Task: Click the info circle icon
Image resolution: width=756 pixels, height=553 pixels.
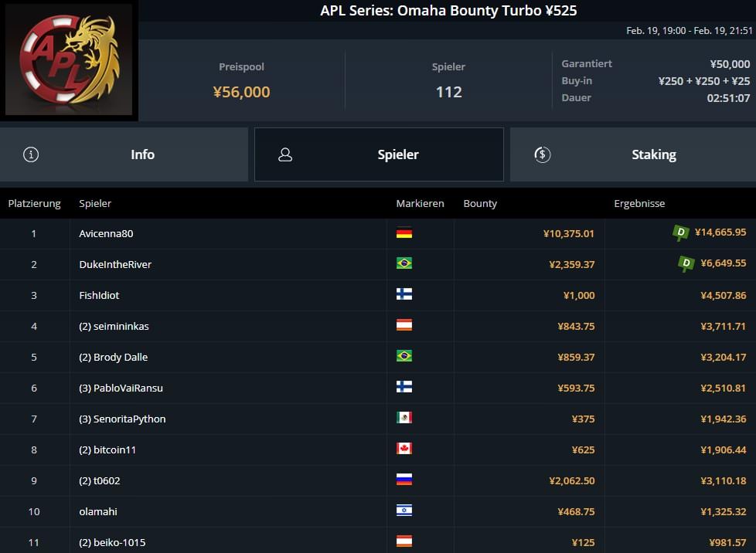Action: pyautogui.click(x=31, y=154)
